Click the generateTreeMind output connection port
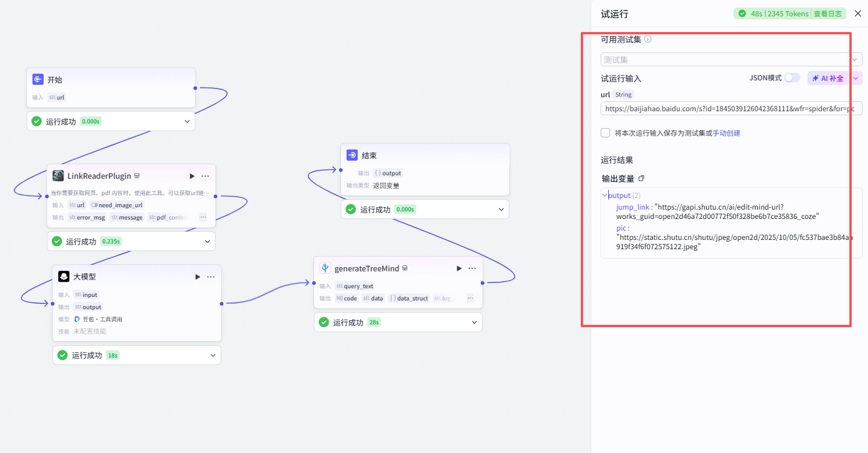Image resolution: width=868 pixels, height=453 pixels. coord(482,283)
